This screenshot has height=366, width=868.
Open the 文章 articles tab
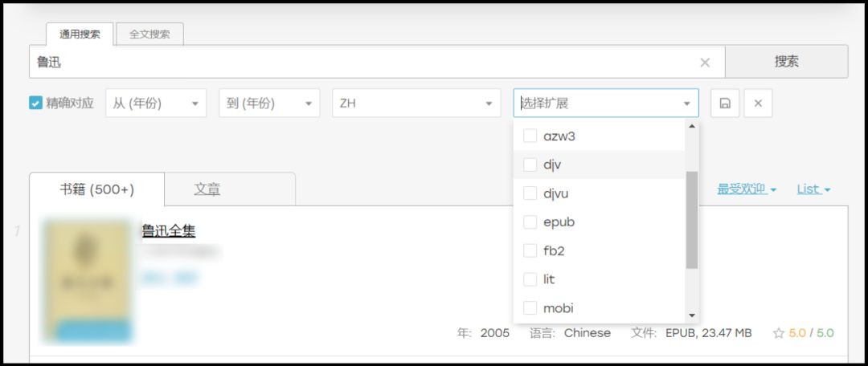207,189
